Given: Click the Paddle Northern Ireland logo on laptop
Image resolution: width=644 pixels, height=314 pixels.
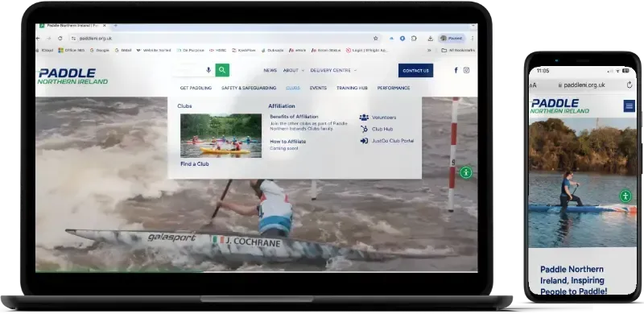Looking at the screenshot, I should pyautogui.click(x=72, y=76).
